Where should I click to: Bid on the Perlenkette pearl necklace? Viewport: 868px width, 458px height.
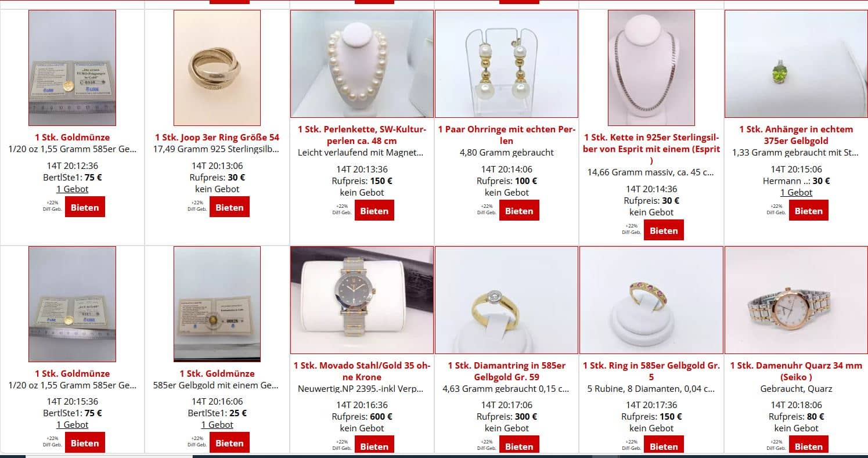pos(374,211)
